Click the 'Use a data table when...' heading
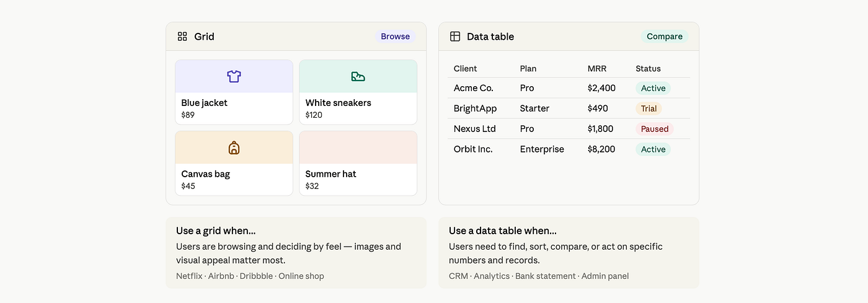 click(x=503, y=231)
